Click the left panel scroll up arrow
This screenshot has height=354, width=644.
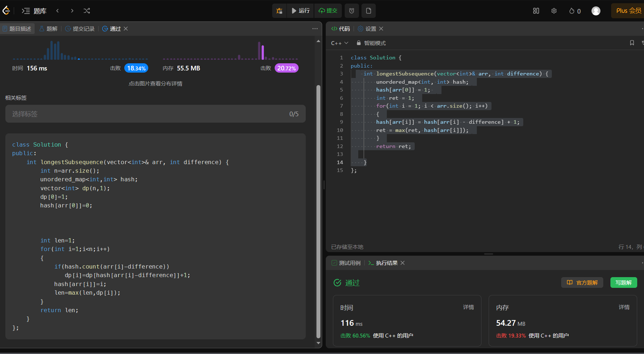click(x=318, y=41)
